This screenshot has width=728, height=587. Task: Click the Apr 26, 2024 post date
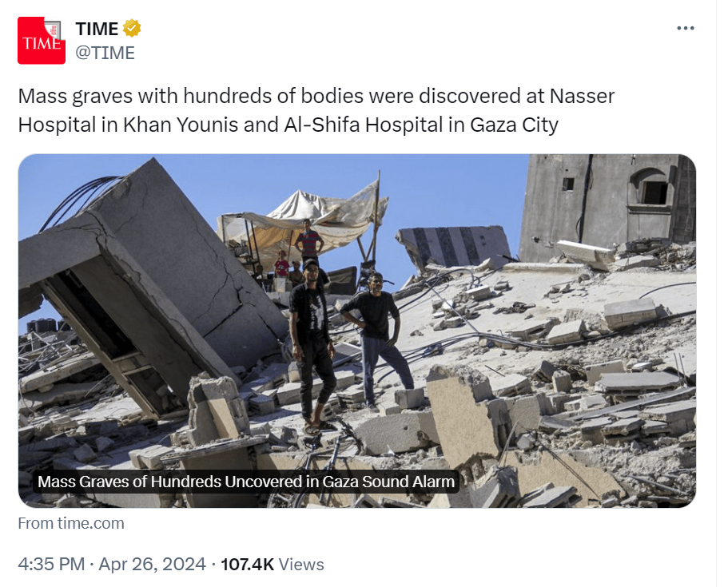[x=153, y=565]
